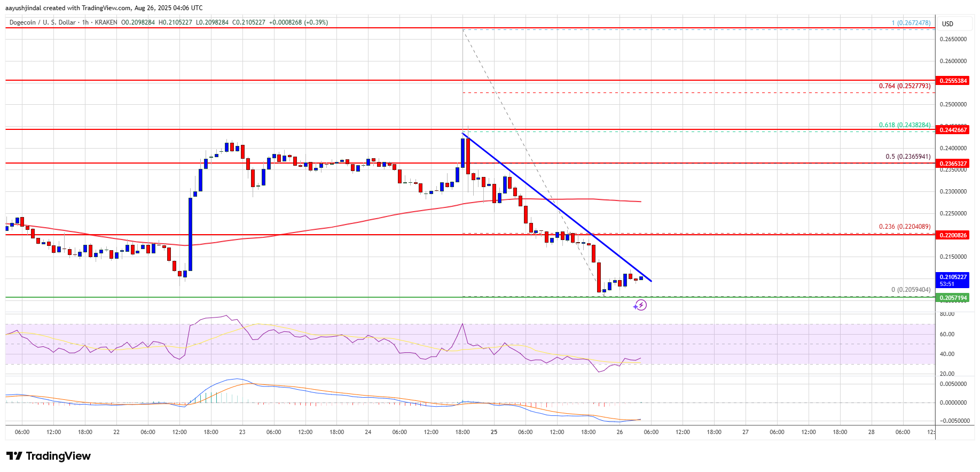Click the red 0.2555384 price label
This screenshot has height=472, width=980.
click(x=953, y=81)
